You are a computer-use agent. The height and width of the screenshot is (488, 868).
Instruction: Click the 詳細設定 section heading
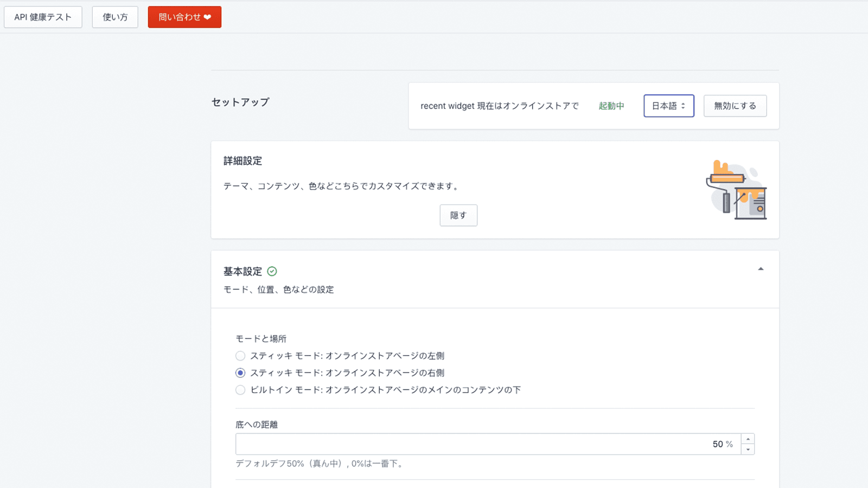pyautogui.click(x=242, y=160)
